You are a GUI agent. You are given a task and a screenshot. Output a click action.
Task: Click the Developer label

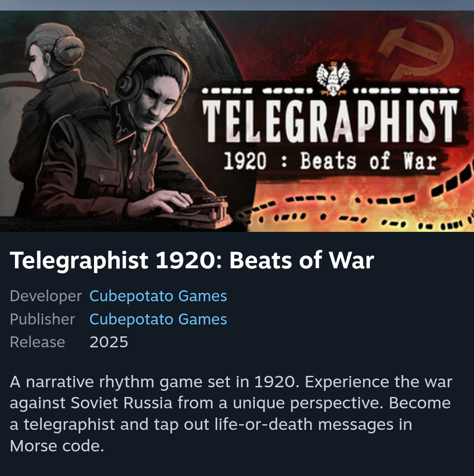tap(46, 296)
